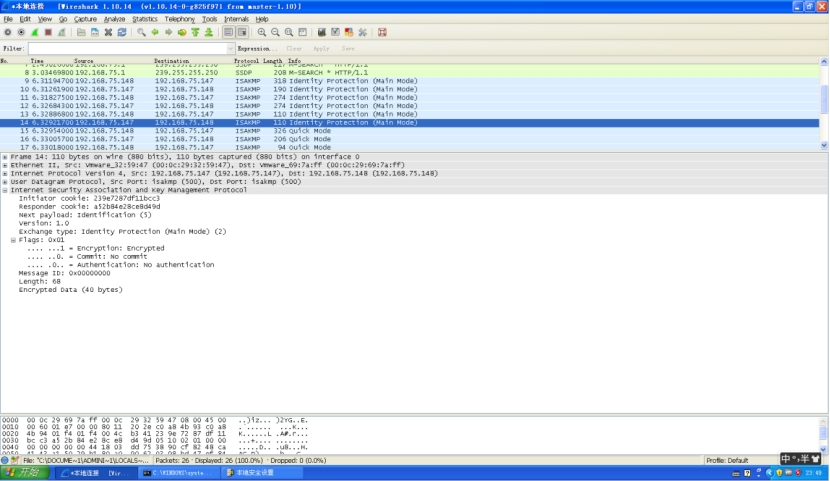The image size is (830, 481).
Task: Click the Expression... button
Action: 258,48
